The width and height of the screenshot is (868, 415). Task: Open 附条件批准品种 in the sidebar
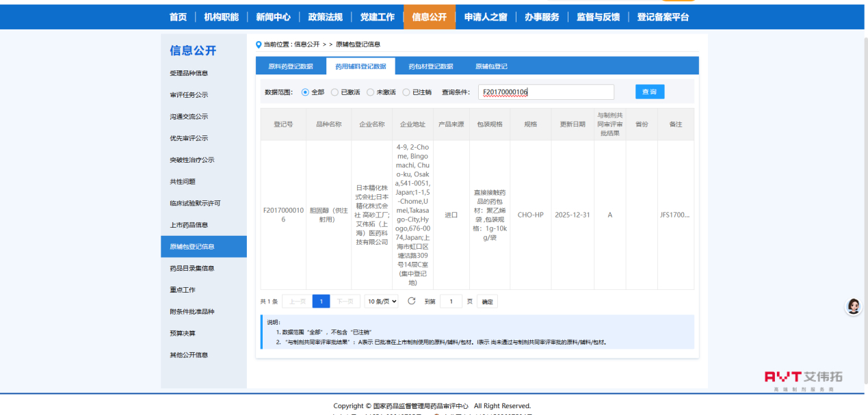204,312
